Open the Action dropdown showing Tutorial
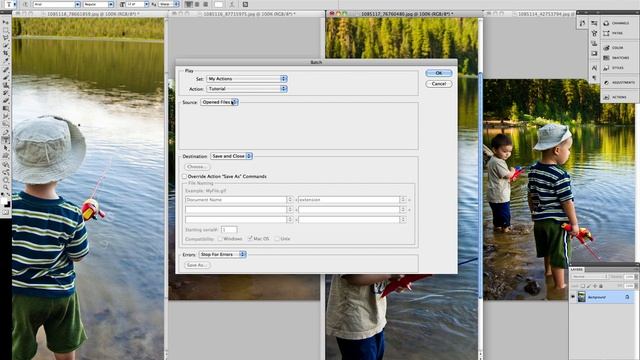 point(247,89)
